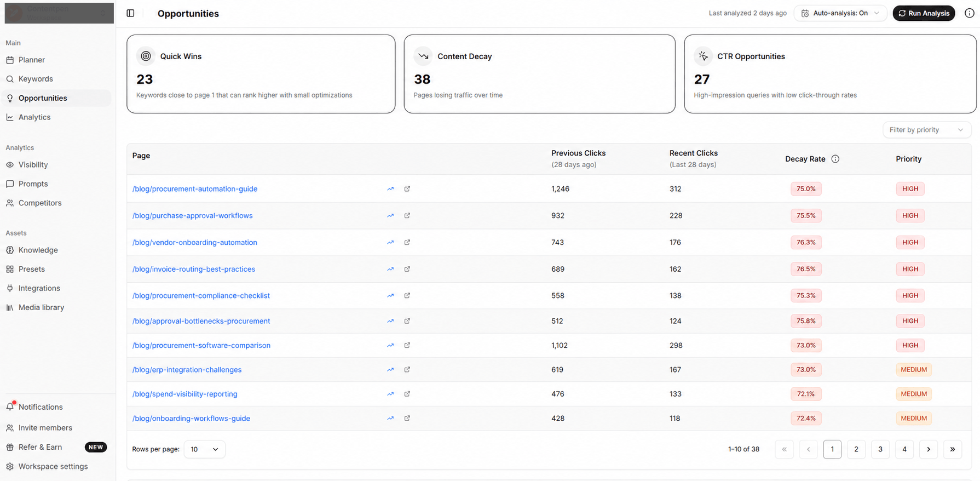Click the Run Analysis button
Screen dimensions: 980x481
[924, 13]
